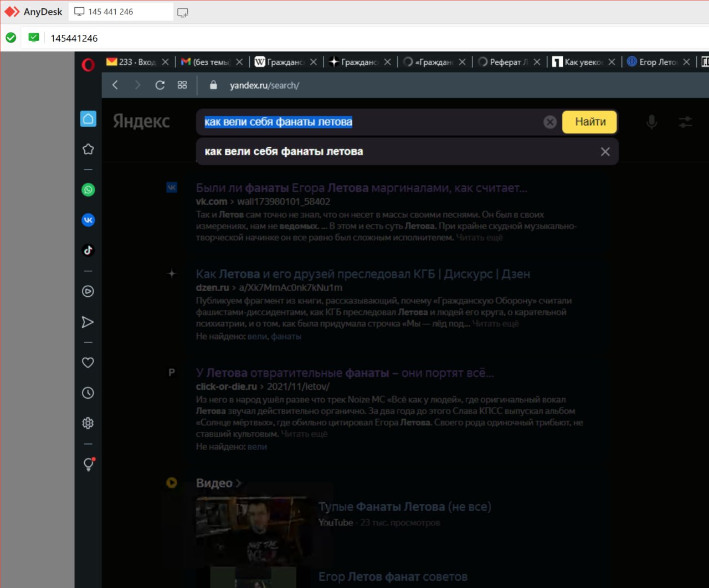
Task: Click the AnyDesk address field 145441246
Action: click(x=74, y=38)
